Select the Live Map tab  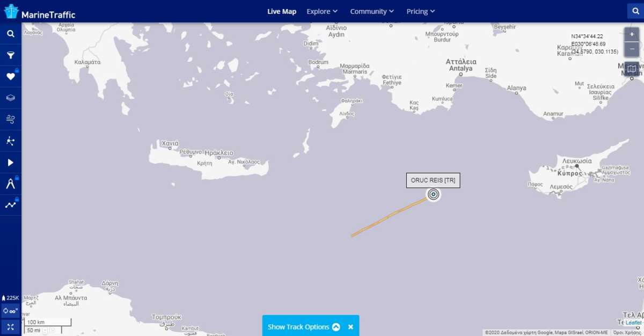[x=282, y=11]
